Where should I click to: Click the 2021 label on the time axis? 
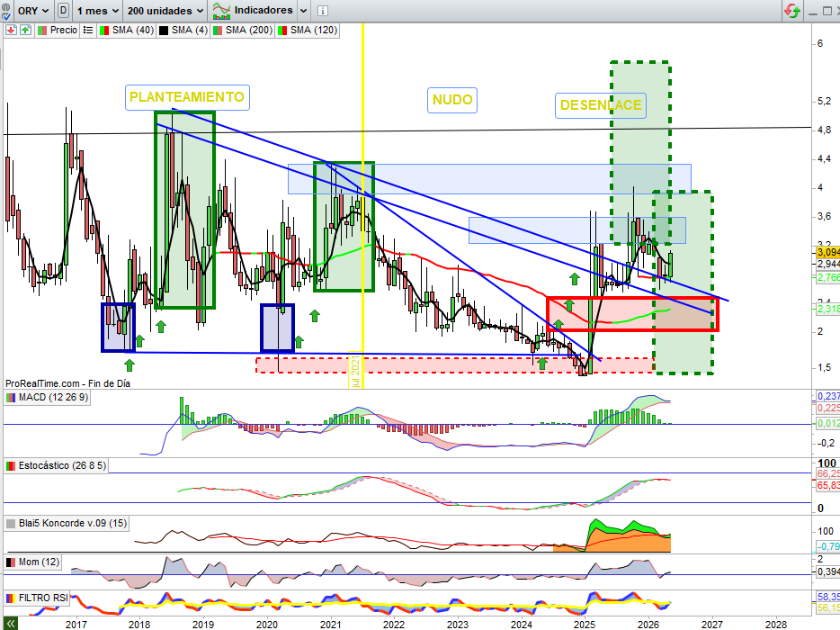click(x=330, y=624)
